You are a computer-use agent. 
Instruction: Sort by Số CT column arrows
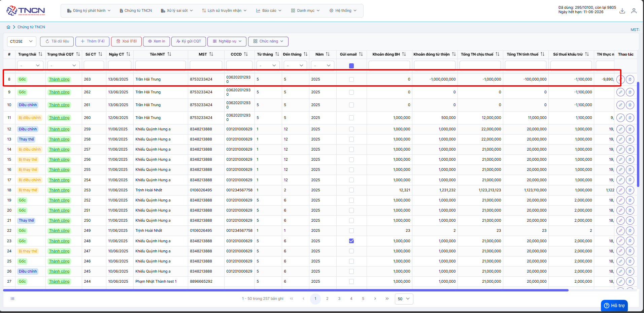(100, 54)
